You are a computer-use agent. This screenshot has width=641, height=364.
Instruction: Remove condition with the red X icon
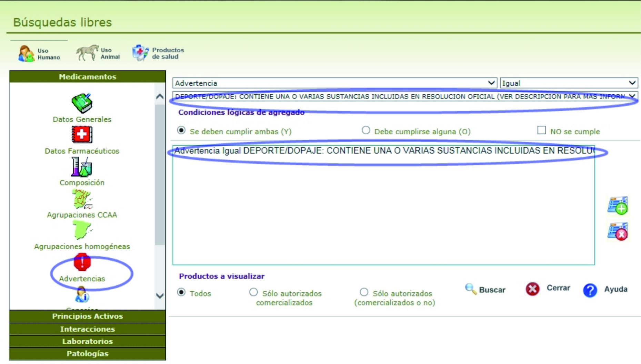click(617, 232)
